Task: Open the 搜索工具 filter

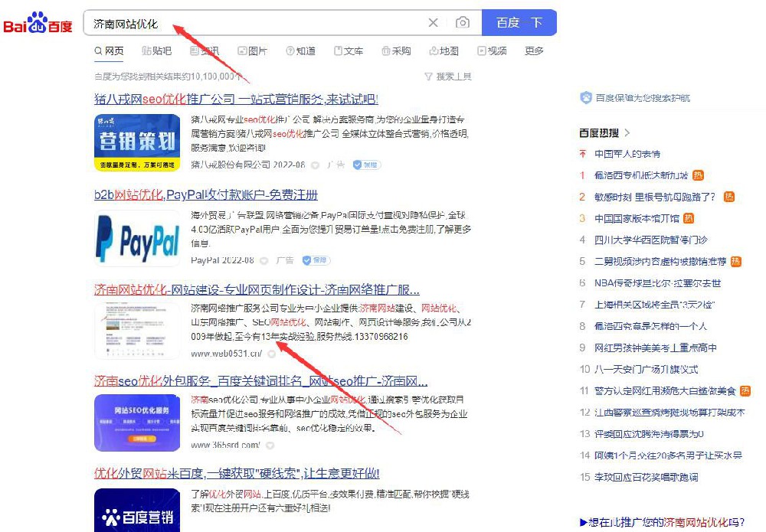Action: [448, 77]
